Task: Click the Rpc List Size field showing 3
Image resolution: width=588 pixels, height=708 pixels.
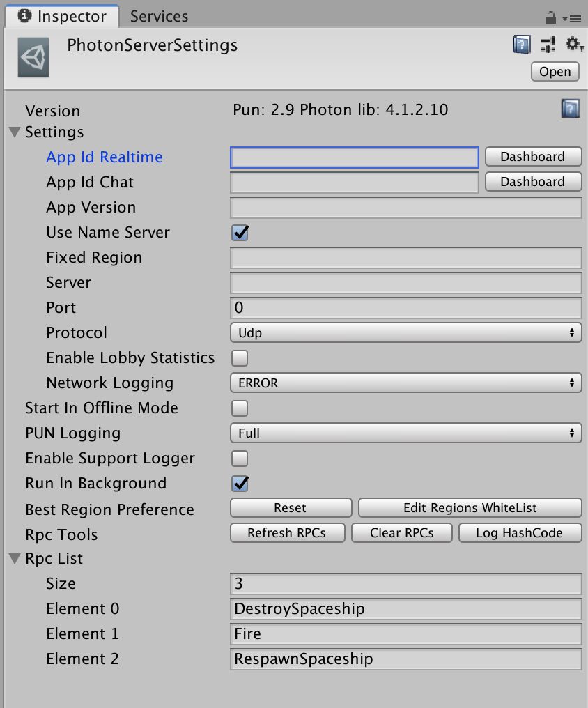Action: 405,584
